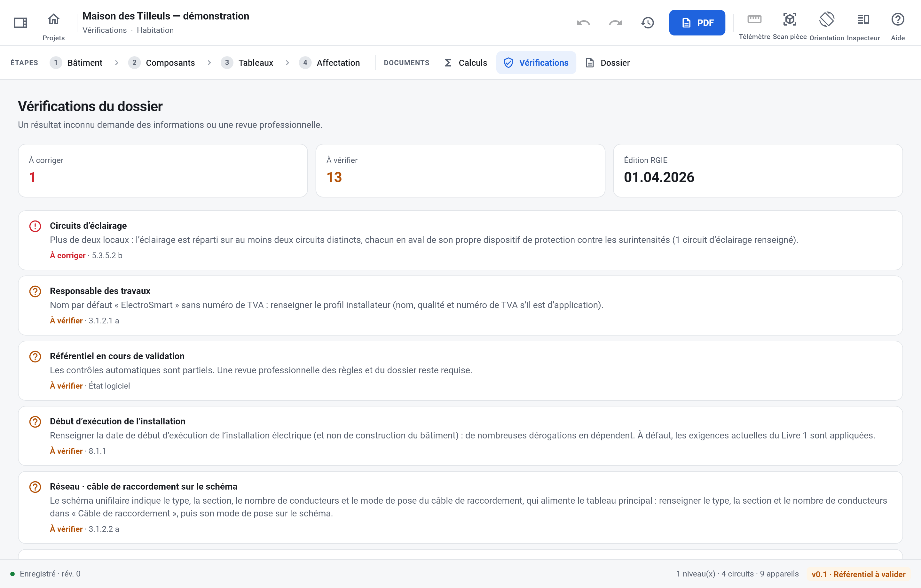Click the undo arrow icon
Viewport: 921px width, 588px height.
click(583, 23)
